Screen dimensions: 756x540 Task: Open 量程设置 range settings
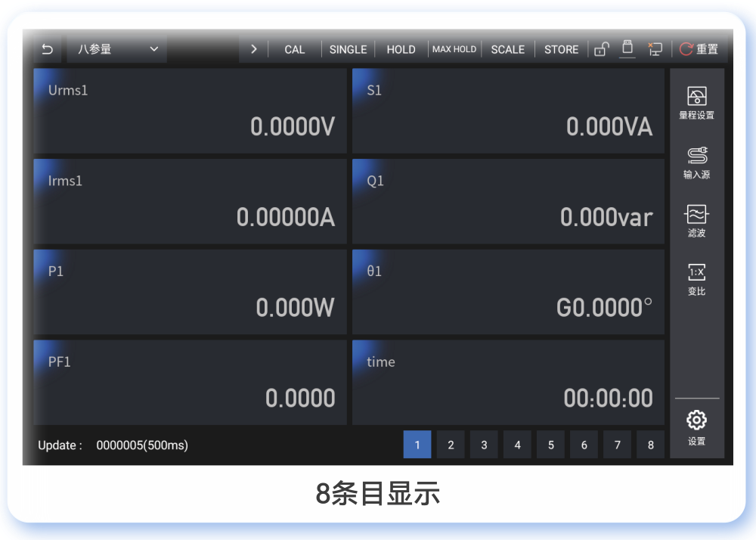pyautogui.click(x=696, y=103)
